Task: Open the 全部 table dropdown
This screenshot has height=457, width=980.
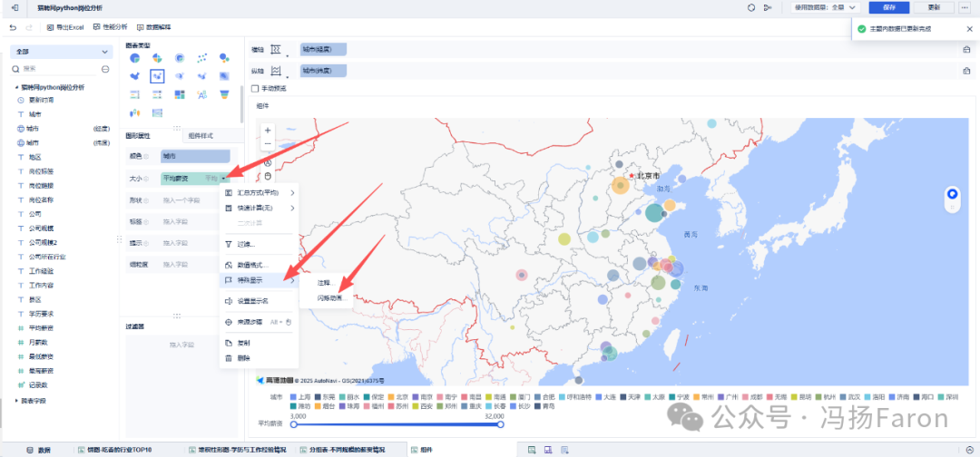Action: click(x=62, y=52)
